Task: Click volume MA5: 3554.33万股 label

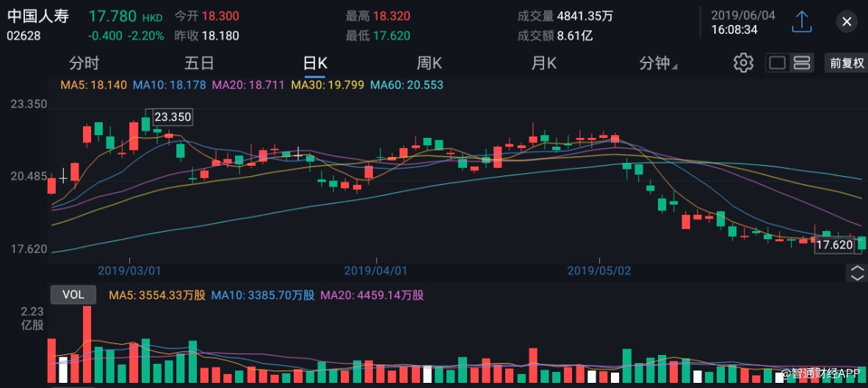Action: (x=157, y=295)
